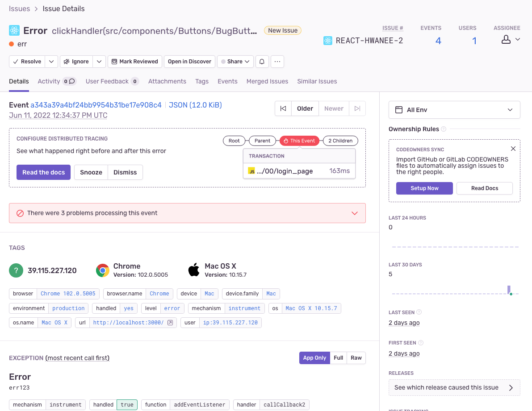Click the assignee person icon
532x411 pixels.
pos(506,40)
